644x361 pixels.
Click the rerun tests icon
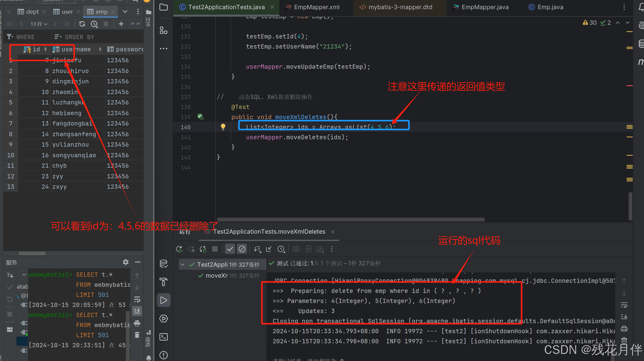point(179,249)
